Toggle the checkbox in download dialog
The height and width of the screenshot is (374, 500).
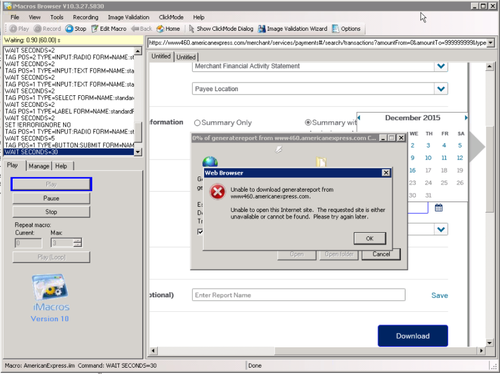(x=200, y=231)
